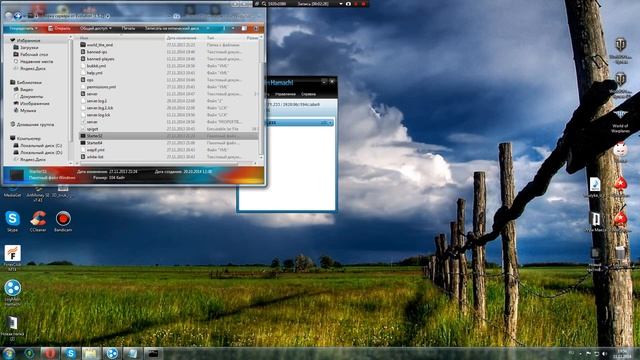The height and width of the screenshot is (360, 640).
Task: Open the red Opera taskbar icon
Action: [x=50, y=353]
